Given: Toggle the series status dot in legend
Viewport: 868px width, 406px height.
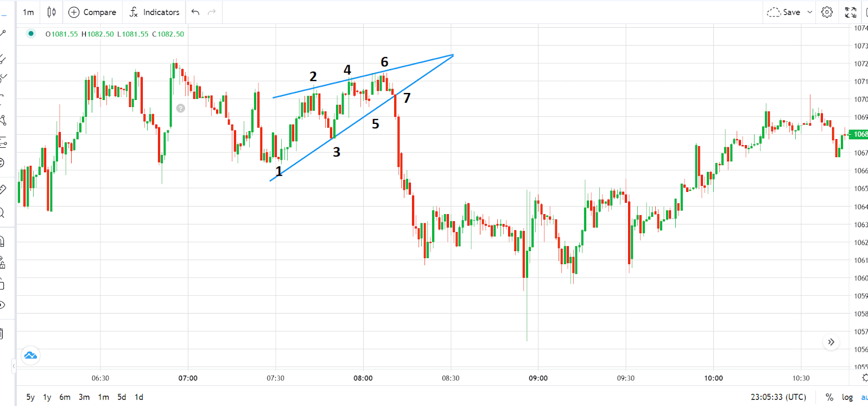Looking at the screenshot, I should click(31, 34).
